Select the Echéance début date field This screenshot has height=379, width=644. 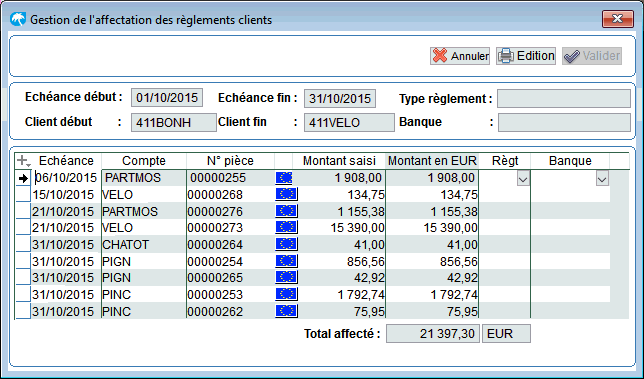167,98
